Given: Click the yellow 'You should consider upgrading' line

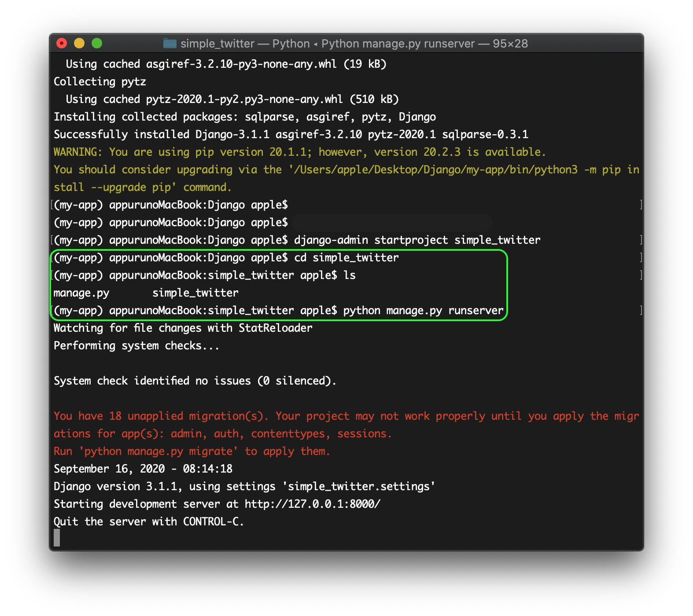Looking at the screenshot, I should coord(346,170).
